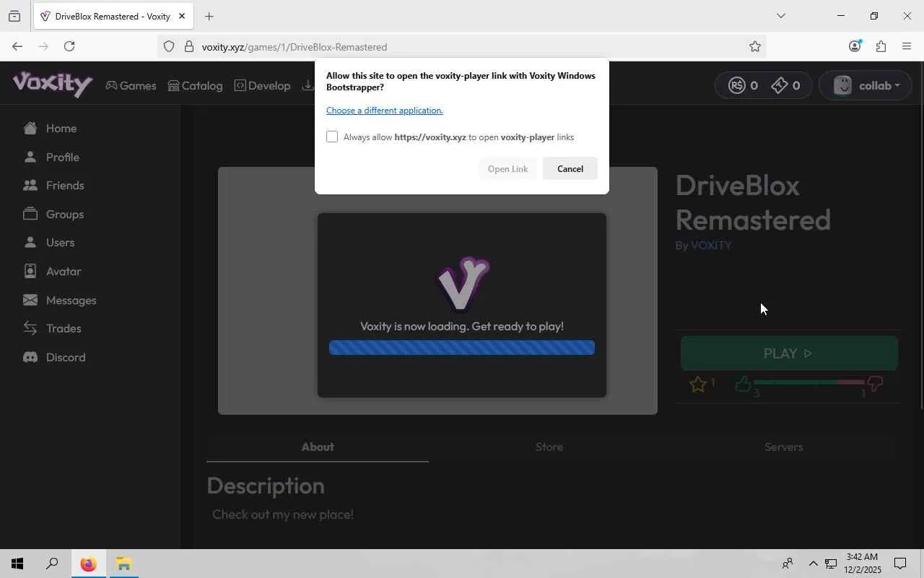This screenshot has height=578, width=924.
Task: Click the Messages envelope icon
Action: tap(30, 300)
